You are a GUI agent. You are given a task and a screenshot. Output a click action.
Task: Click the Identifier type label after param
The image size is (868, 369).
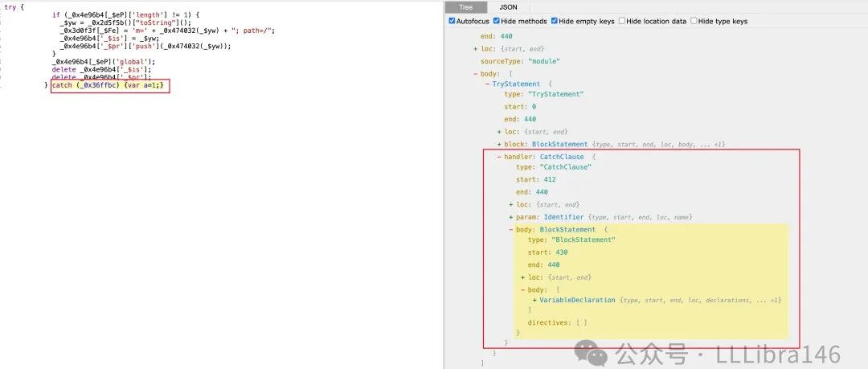point(564,216)
